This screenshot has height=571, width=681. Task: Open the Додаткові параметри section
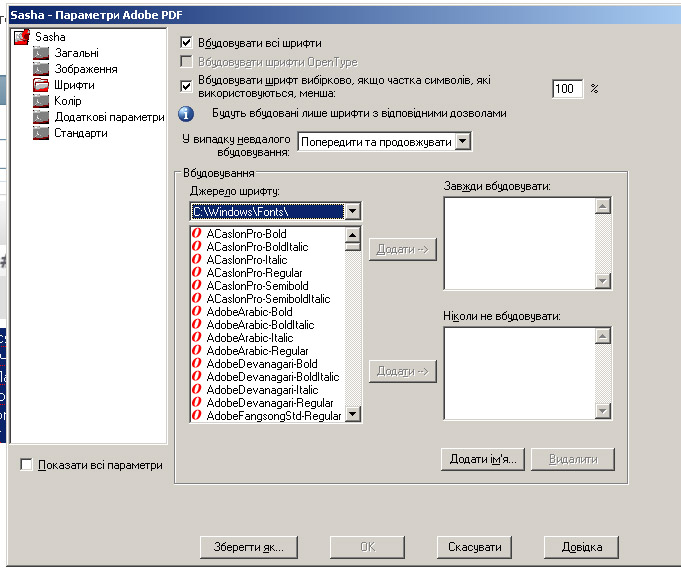click(x=109, y=117)
